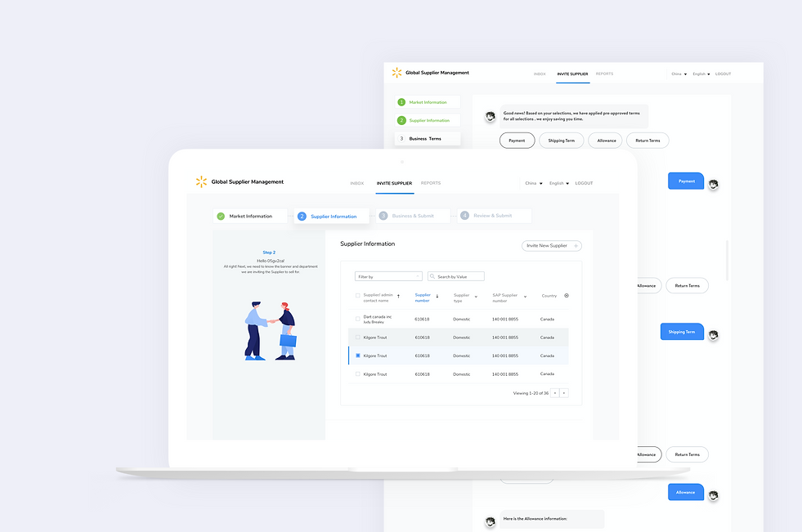
Task: Switch to the REPORTS tab
Action: tap(431, 183)
